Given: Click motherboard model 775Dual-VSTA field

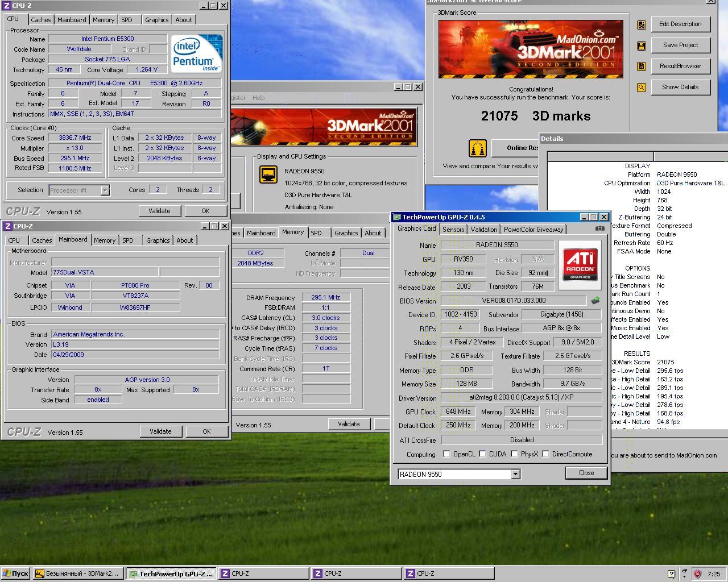Looking at the screenshot, I should click(105, 273).
